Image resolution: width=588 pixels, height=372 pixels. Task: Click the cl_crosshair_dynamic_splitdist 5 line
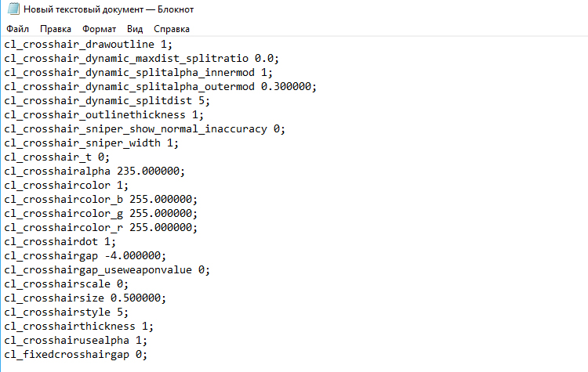click(107, 101)
